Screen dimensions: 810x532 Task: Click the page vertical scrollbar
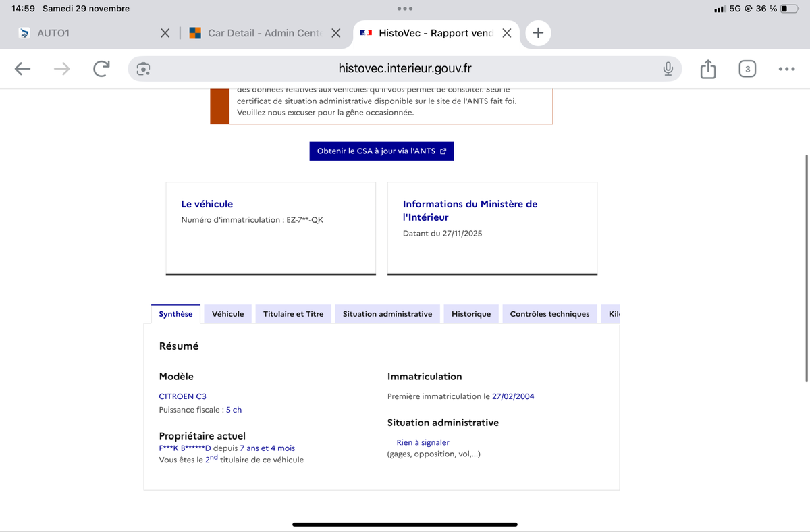807,268
